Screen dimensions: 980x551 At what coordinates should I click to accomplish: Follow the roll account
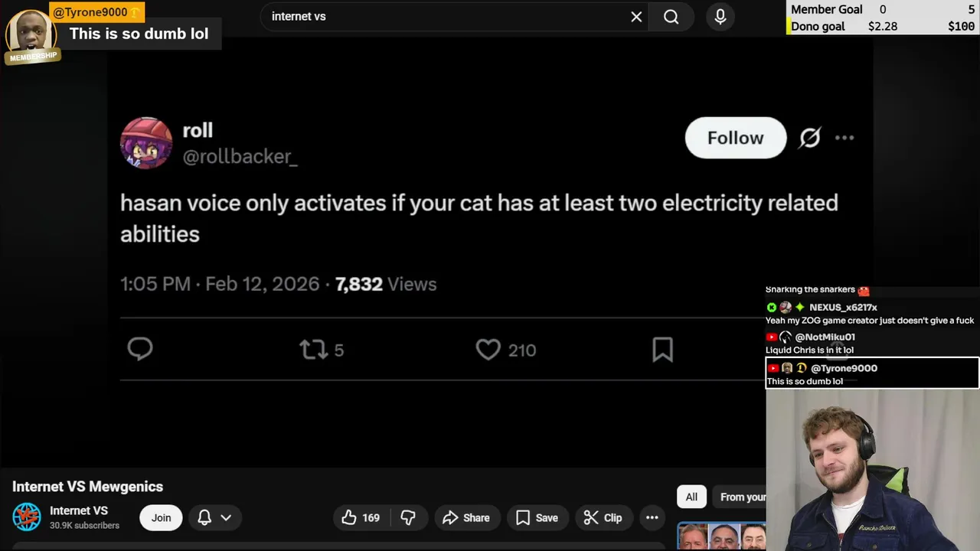pos(735,138)
